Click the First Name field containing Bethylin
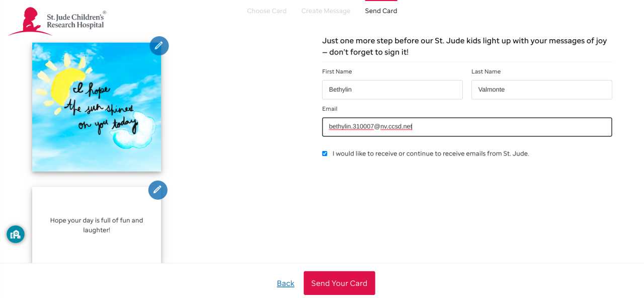The image size is (644, 298). [x=392, y=90]
